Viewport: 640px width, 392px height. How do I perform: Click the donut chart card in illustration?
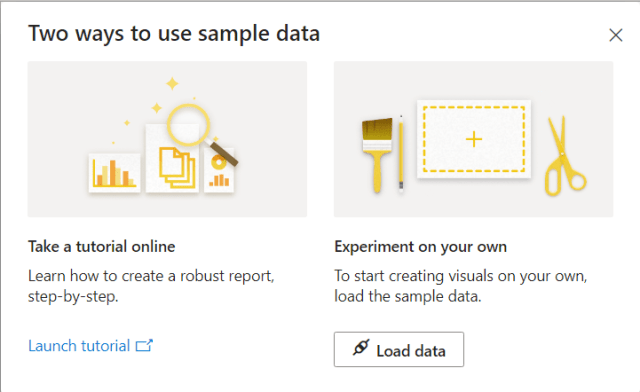click(x=219, y=170)
